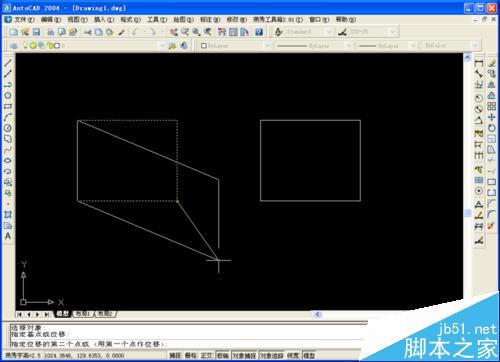This screenshot has width=500, height=362.
Task: Open the ByLayer color control dropdown
Action: 267,46
